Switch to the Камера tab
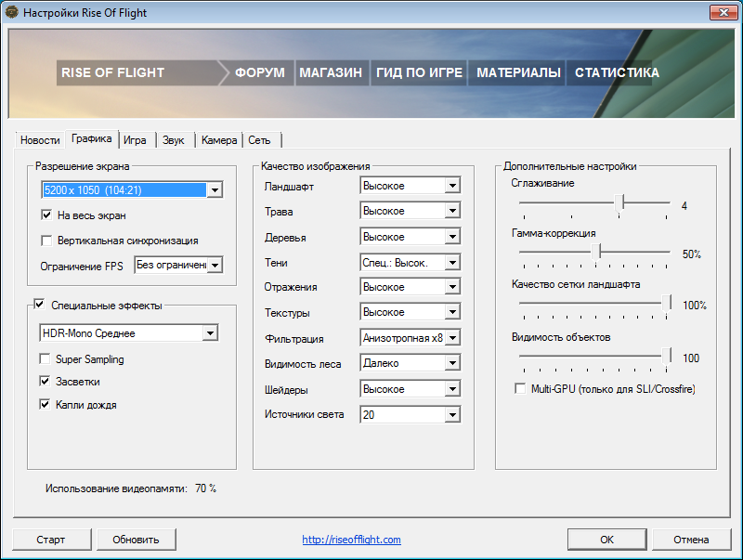 (x=219, y=140)
